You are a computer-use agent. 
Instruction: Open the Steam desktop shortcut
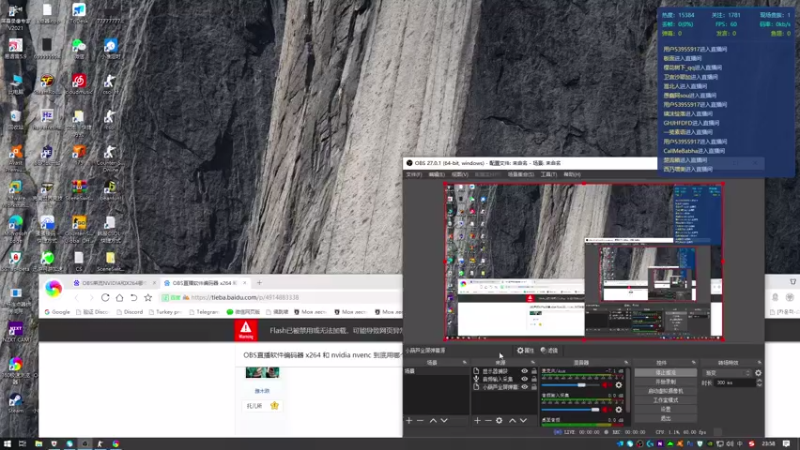[x=15, y=403]
